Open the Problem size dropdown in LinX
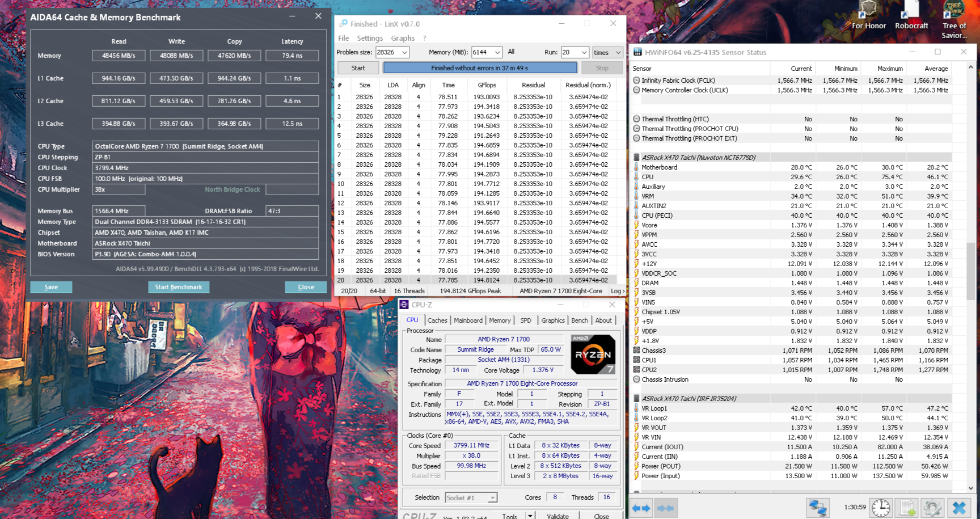980x519 pixels. (404, 52)
